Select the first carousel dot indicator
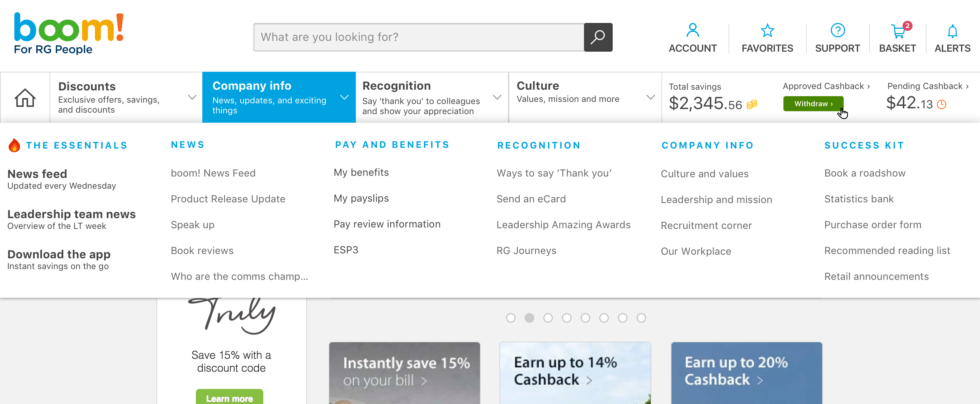This screenshot has height=404, width=980. [510, 318]
